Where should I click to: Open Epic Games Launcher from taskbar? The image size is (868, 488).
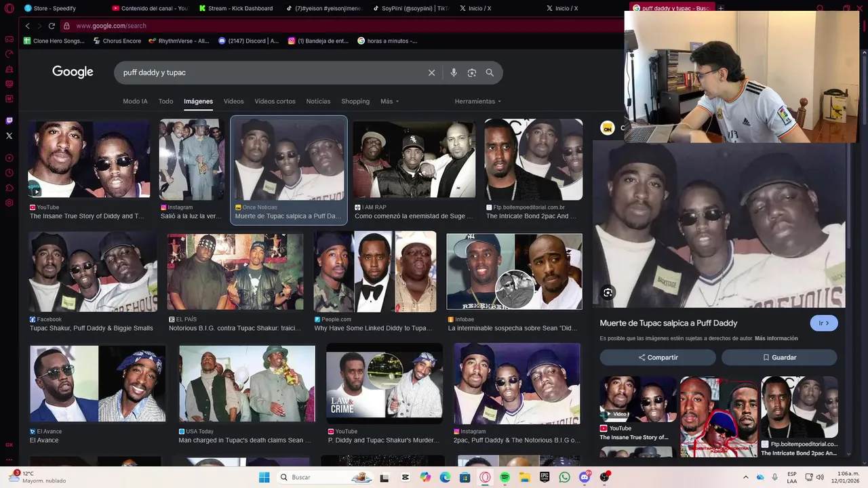(545, 477)
